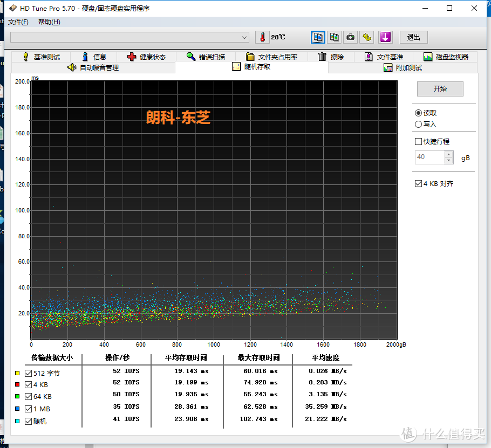Viewport: 491px width, 448px height.
Task: Click the 退出 exit button
Action: (413, 37)
